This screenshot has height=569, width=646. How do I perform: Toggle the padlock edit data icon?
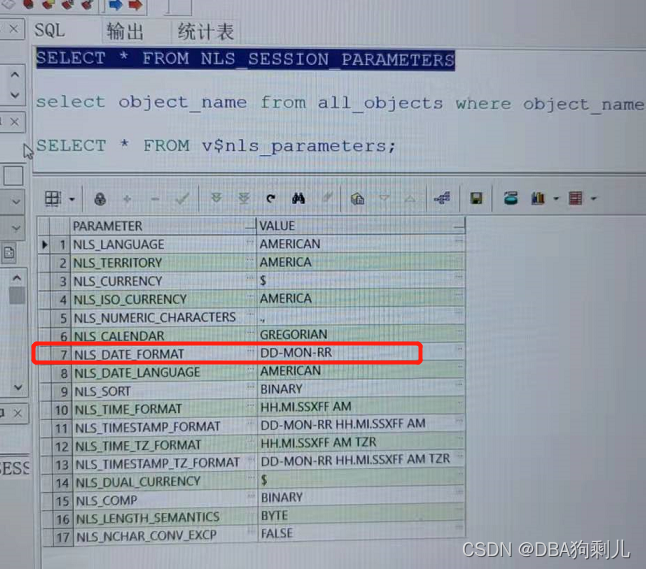click(x=100, y=199)
